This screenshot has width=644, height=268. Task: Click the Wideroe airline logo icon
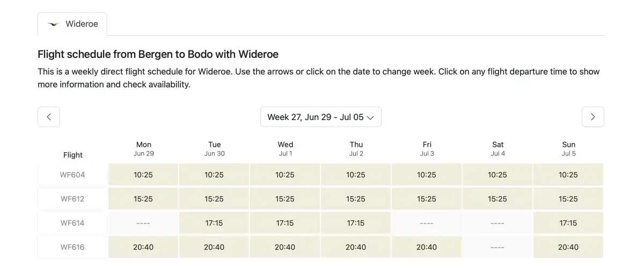[x=53, y=24]
